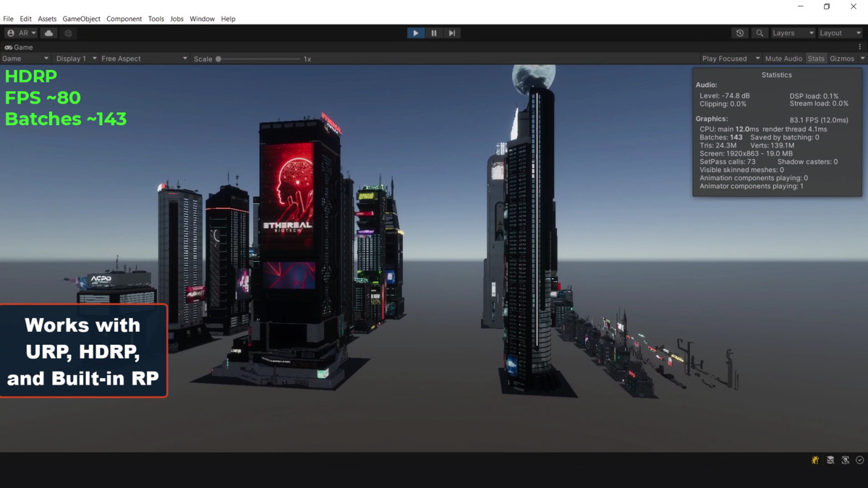Click the yellow debug bug icon in status bar
The height and width of the screenshot is (488, 868).
pyautogui.click(x=814, y=460)
